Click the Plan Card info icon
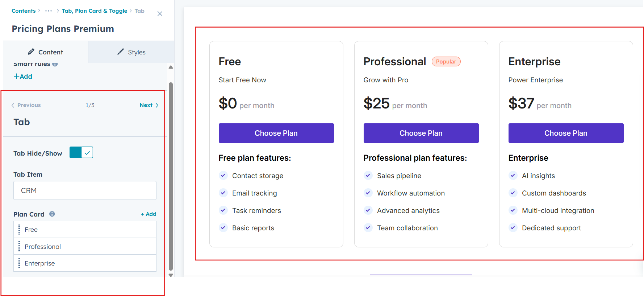Viewport: 644px width, 296px height. click(52, 214)
